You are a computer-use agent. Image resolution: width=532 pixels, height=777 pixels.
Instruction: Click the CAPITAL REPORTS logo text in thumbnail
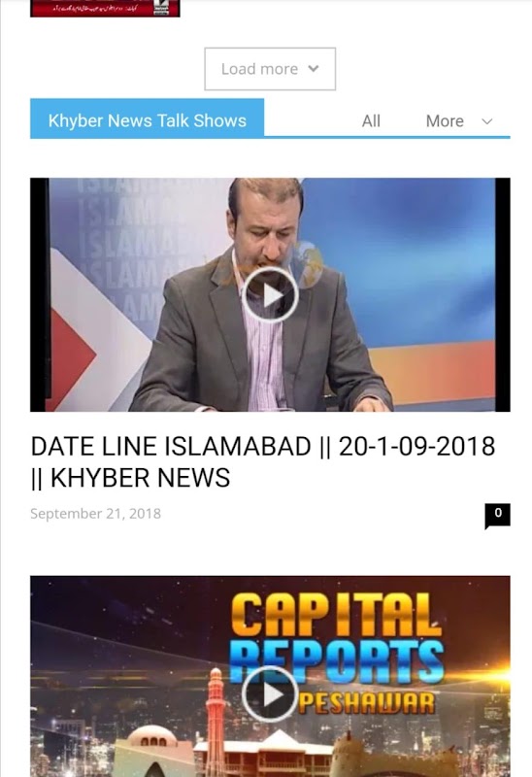click(337, 638)
